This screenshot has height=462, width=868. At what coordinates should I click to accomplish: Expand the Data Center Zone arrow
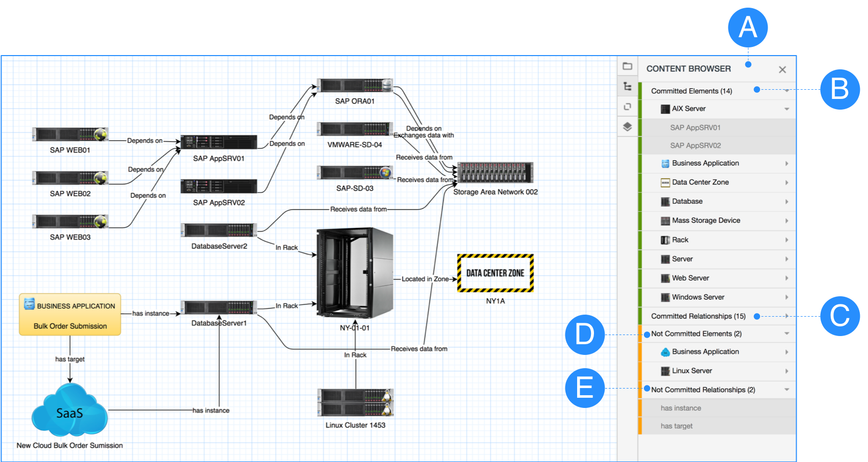point(787,183)
